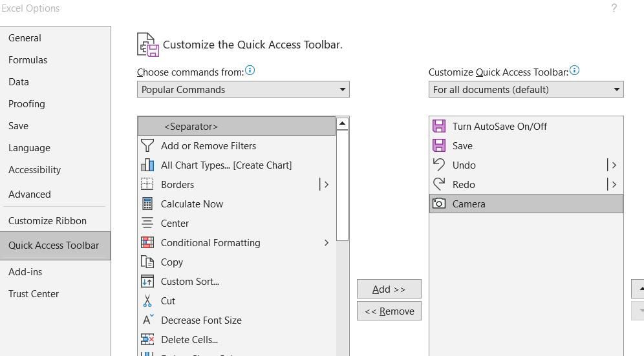Expand the Conditional Formatting submenu chevron
Image resolution: width=644 pixels, height=356 pixels.
pos(326,243)
